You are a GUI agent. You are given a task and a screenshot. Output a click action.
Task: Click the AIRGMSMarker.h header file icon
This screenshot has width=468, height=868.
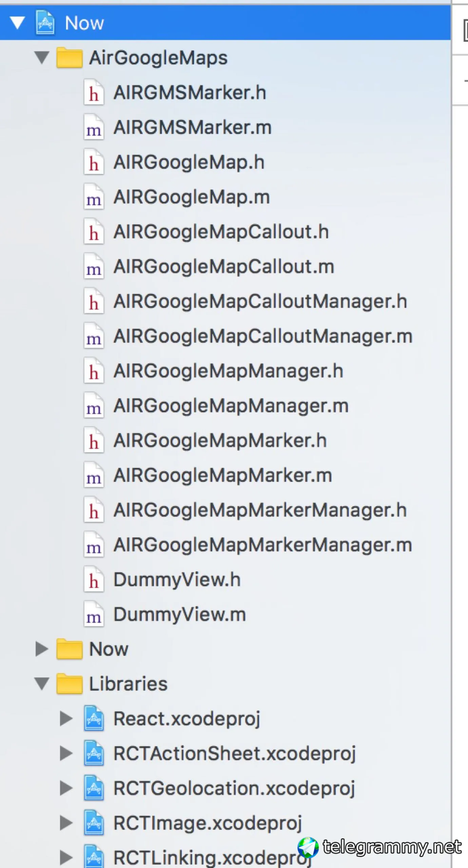pyautogui.click(x=94, y=93)
